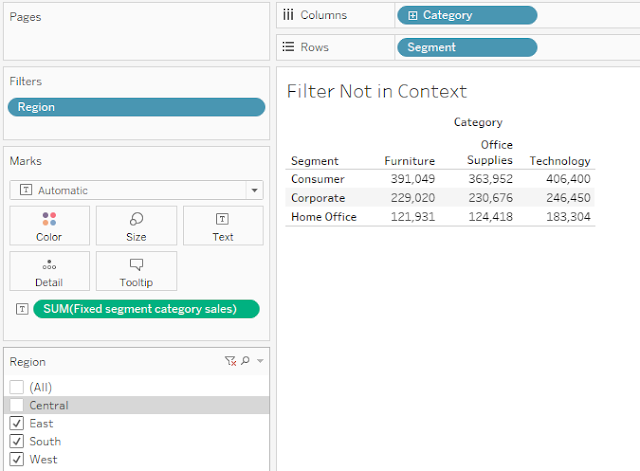640x471 pixels.
Task: Select the Home Office row label
Action: click(324, 217)
